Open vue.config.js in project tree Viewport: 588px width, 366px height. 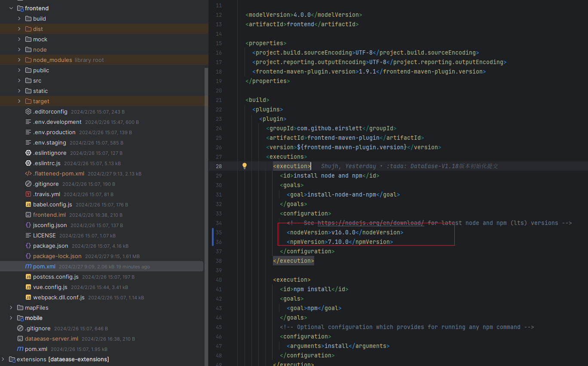click(50, 287)
